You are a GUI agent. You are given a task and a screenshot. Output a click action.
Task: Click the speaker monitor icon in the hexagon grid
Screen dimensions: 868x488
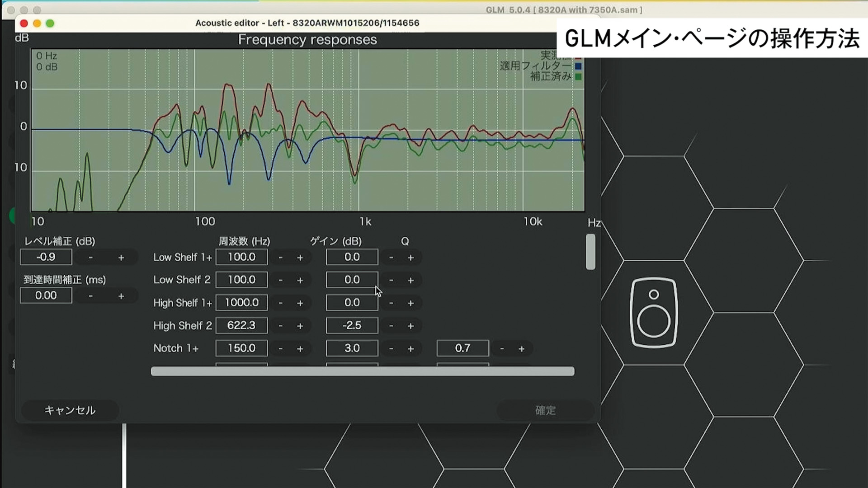click(x=654, y=312)
